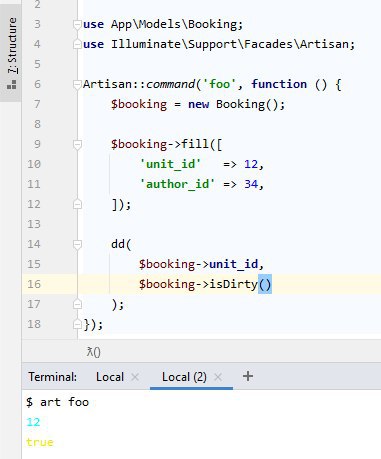Click the number 34 on line 11
The width and height of the screenshot is (381, 459).
[x=251, y=184]
